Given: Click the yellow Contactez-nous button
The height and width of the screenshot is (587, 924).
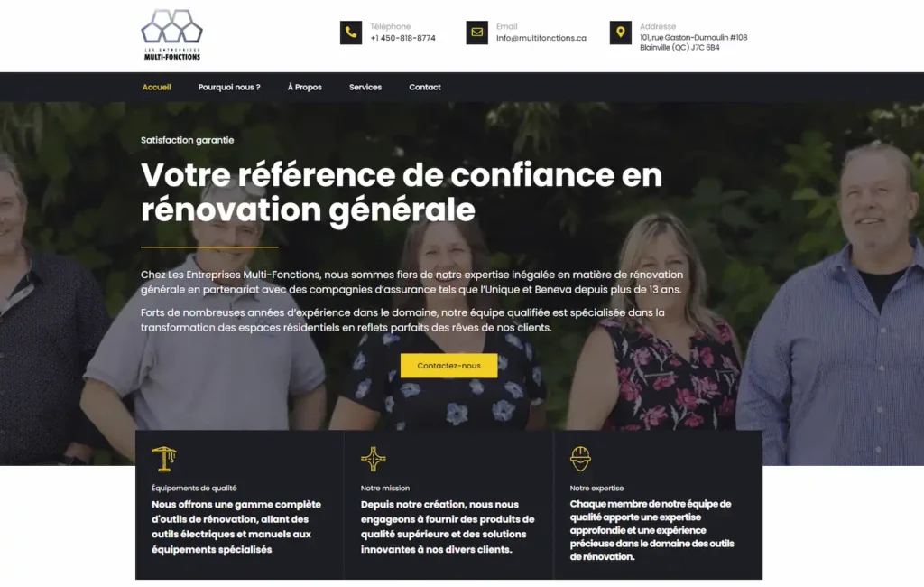Looking at the screenshot, I should [x=449, y=366].
